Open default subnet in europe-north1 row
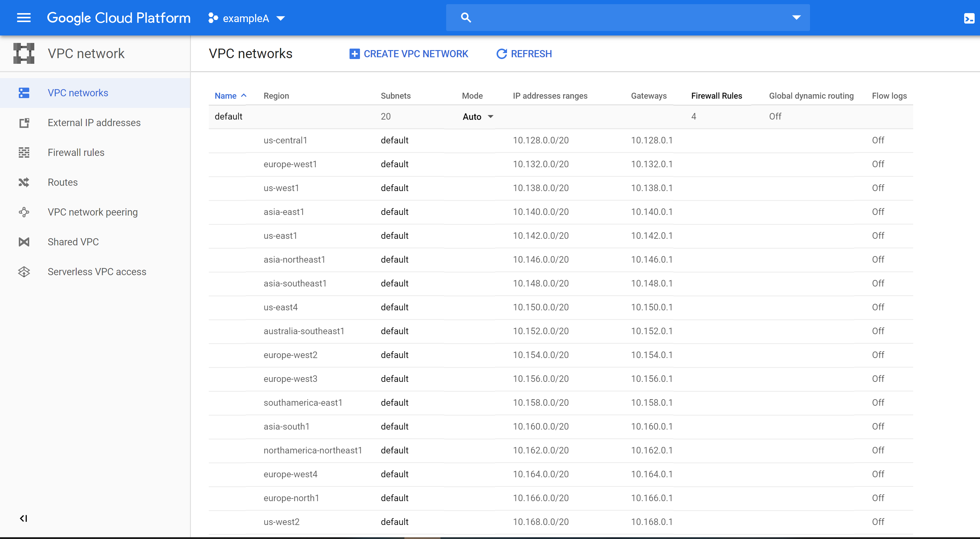Viewport: 980px width, 539px height. click(395, 498)
